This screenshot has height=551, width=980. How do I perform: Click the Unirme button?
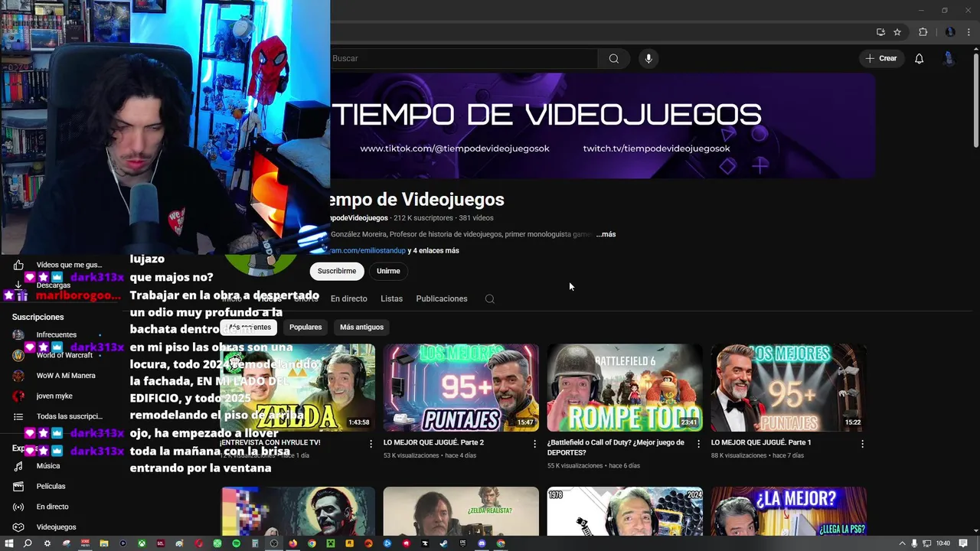tap(388, 271)
